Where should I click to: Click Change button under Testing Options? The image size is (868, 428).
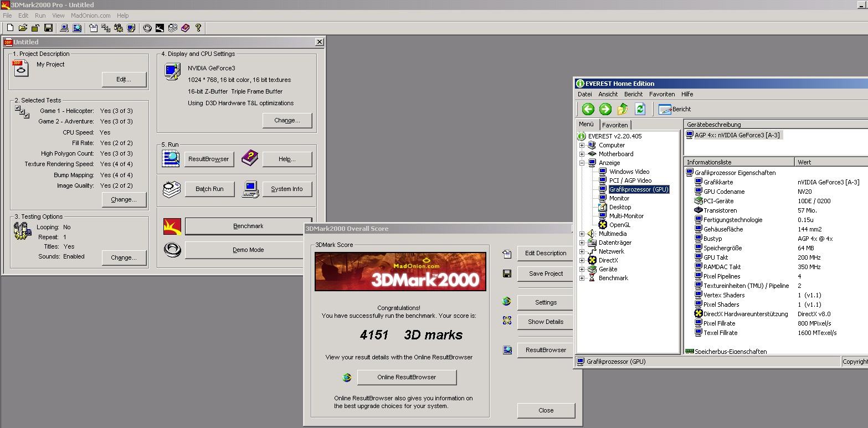coord(124,257)
